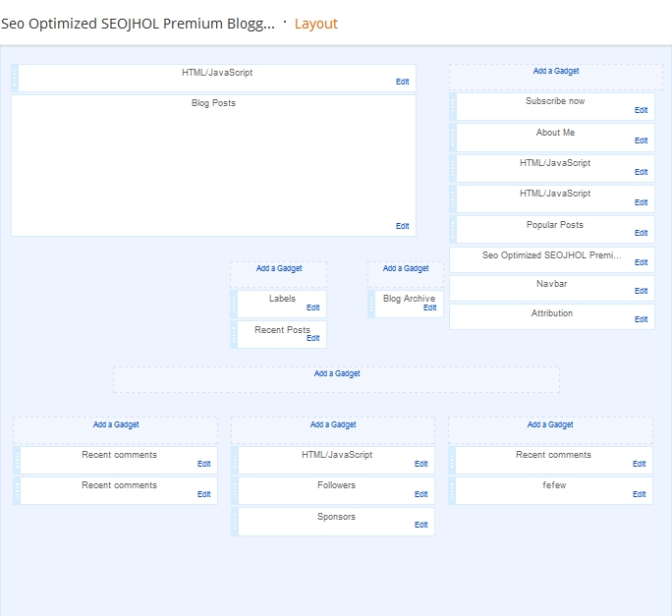The image size is (672, 616).
Task: Select the Blog Archive gadget drag handle
Action: pyautogui.click(x=371, y=304)
